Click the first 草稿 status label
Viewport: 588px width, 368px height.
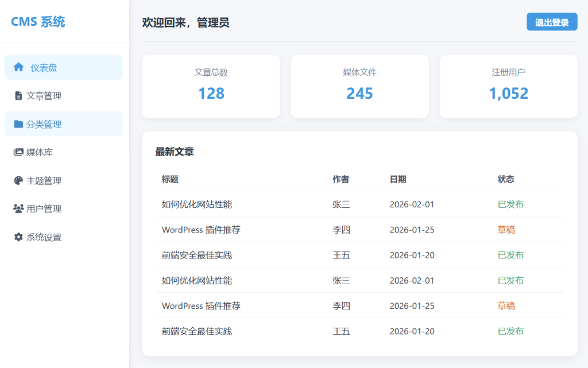point(506,230)
